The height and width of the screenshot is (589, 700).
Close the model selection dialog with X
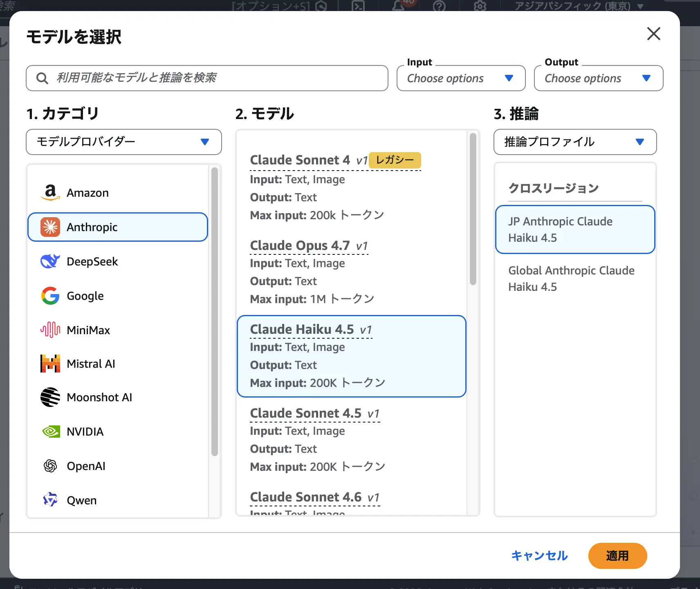pyautogui.click(x=654, y=34)
